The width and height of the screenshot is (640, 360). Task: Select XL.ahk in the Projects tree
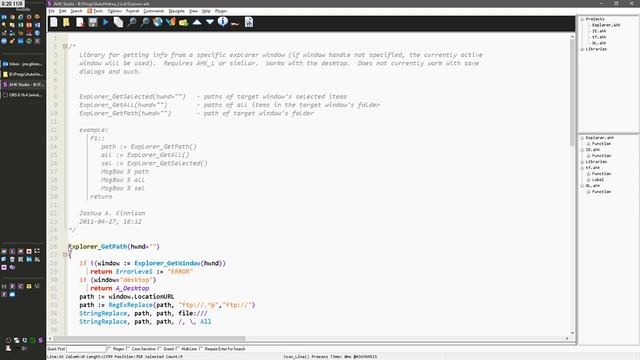click(599, 43)
